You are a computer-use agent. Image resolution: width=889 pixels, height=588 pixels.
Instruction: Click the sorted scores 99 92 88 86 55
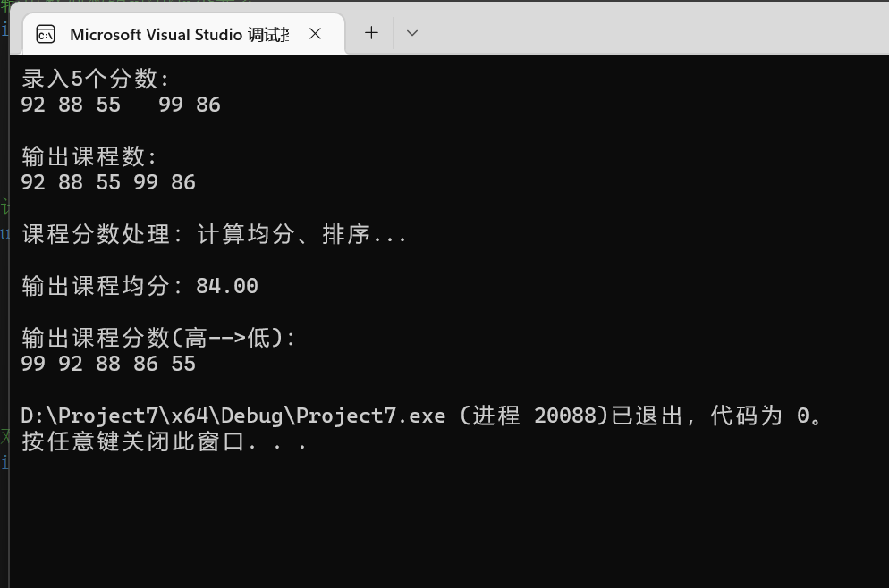[107, 364]
